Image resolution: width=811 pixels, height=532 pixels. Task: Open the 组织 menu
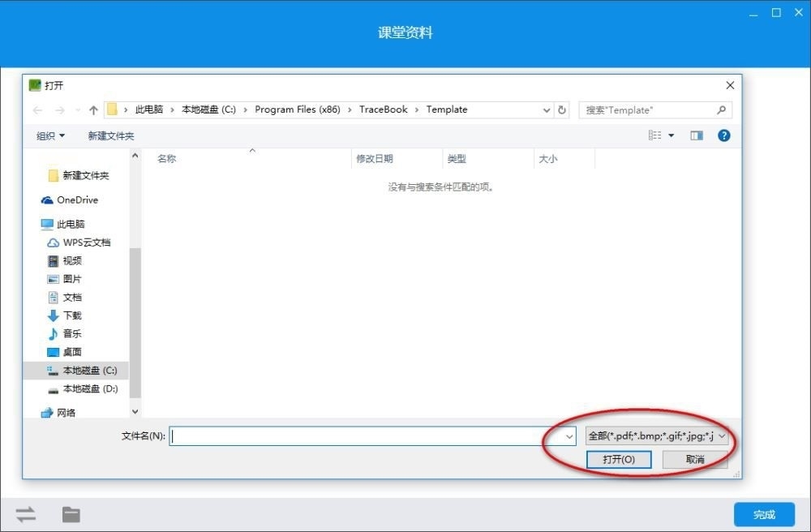point(50,135)
